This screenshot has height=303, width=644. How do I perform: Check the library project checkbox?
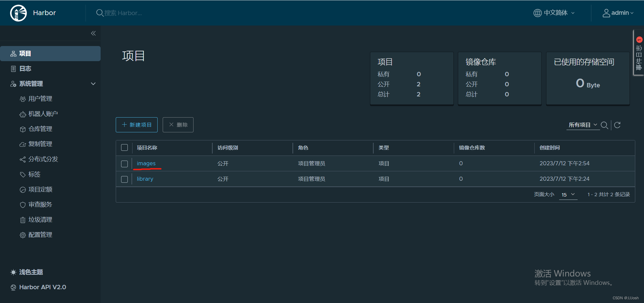124,179
